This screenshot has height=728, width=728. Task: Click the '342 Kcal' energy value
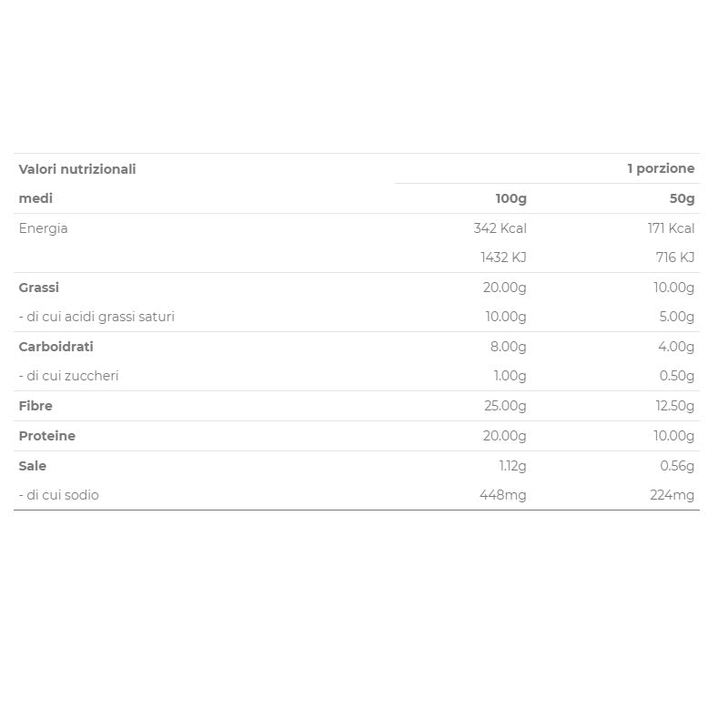tap(500, 228)
